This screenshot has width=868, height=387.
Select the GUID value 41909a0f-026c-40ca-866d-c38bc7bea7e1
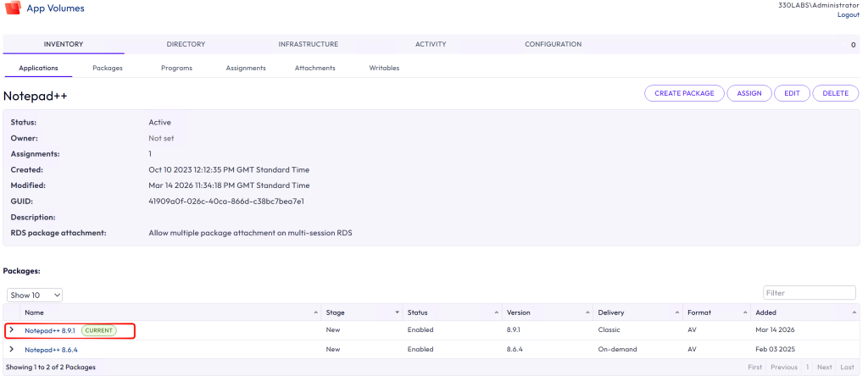point(226,202)
